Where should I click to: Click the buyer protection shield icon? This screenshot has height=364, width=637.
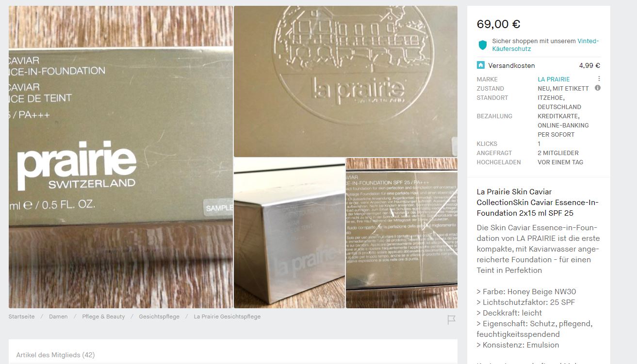[x=482, y=45]
